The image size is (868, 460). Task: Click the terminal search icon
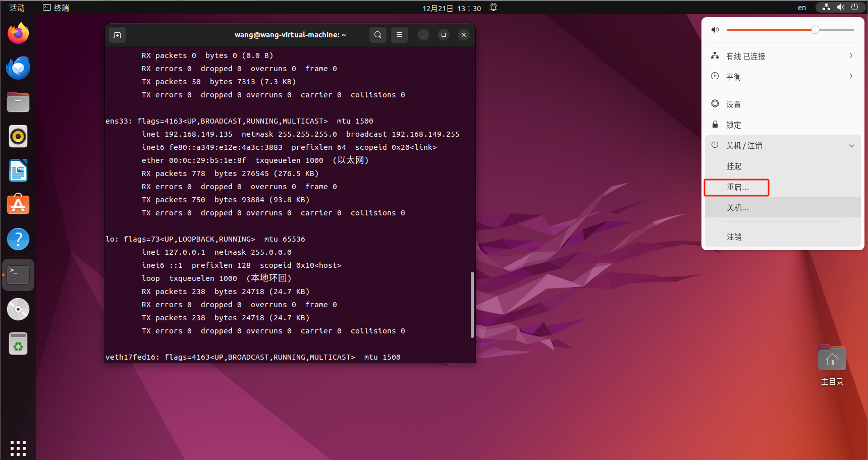[x=378, y=35]
